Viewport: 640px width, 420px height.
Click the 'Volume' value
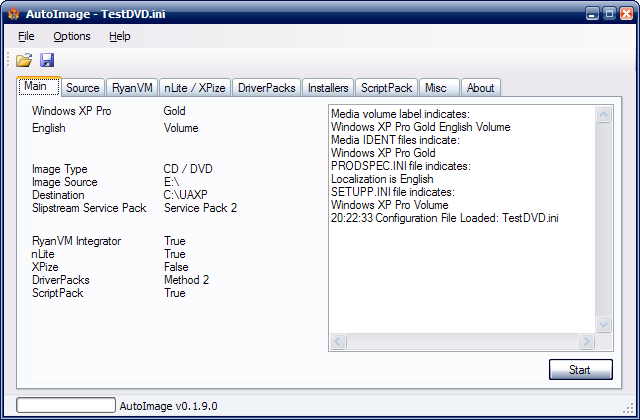[x=181, y=128]
